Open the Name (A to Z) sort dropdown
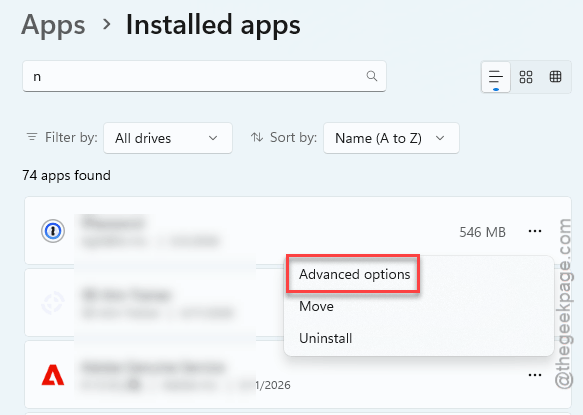The height and width of the screenshot is (415, 583). coord(391,138)
